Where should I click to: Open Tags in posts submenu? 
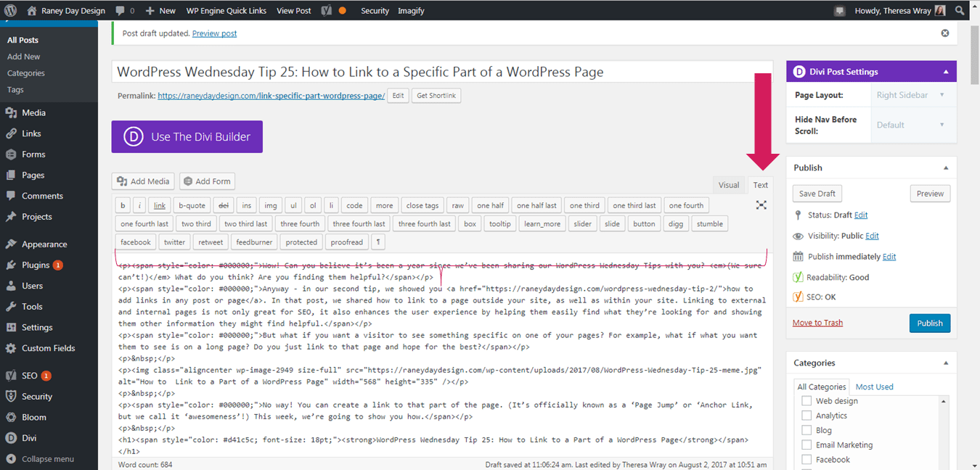click(x=15, y=90)
